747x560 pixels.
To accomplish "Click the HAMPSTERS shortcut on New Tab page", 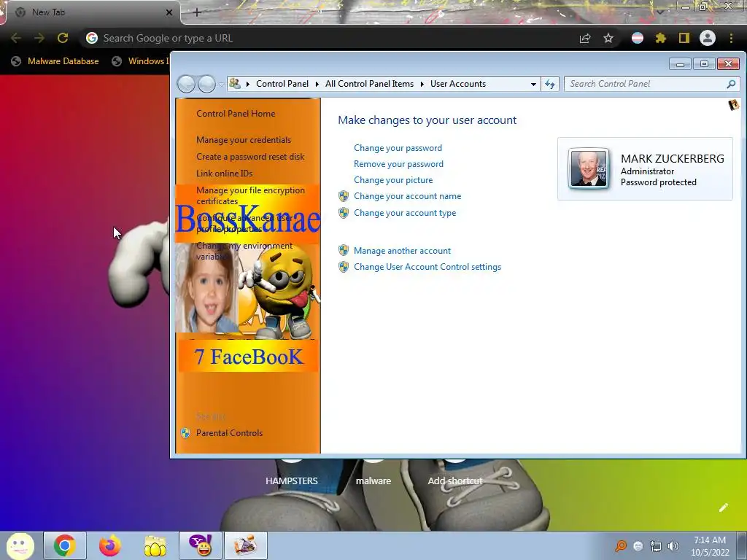I will (x=292, y=481).
